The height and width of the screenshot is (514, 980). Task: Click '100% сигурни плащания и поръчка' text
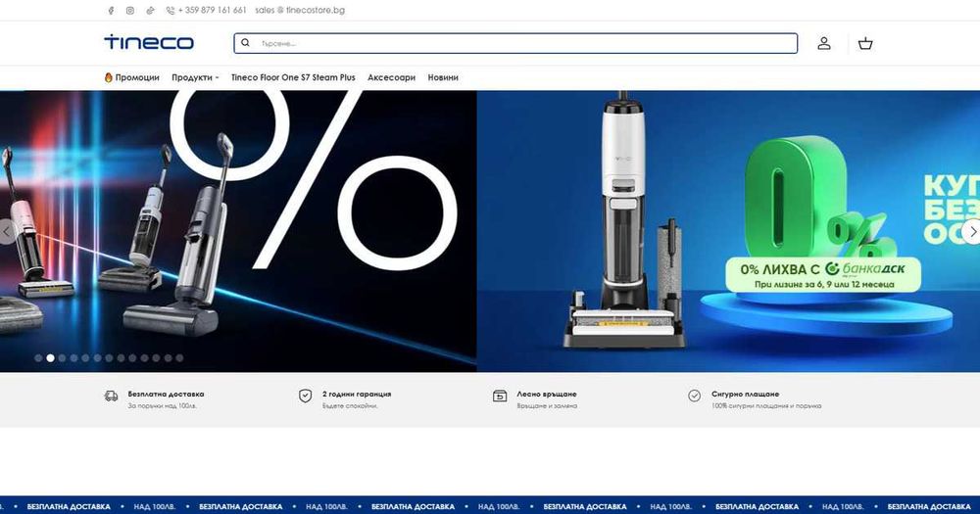pyautogui.click(x=766, y=406)
